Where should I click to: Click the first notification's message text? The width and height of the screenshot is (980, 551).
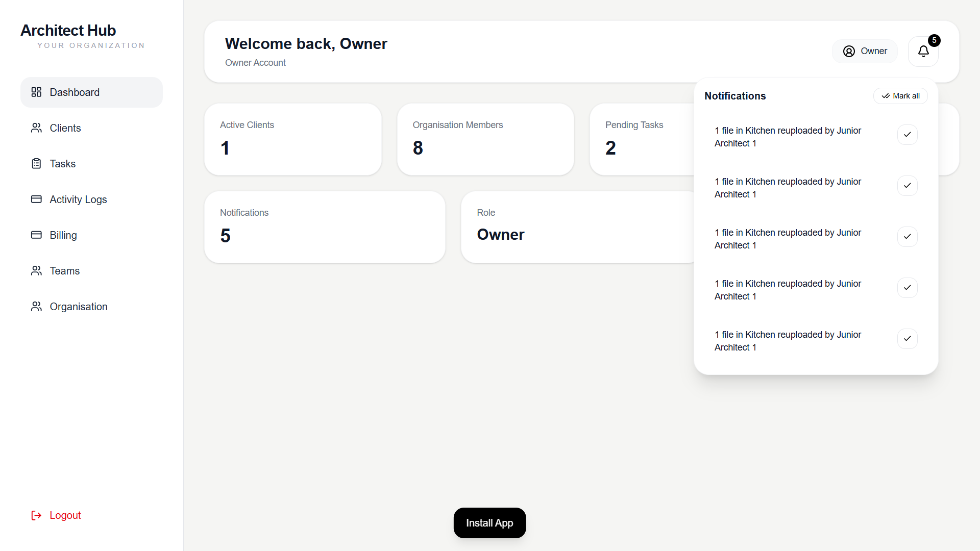point(788,137)
